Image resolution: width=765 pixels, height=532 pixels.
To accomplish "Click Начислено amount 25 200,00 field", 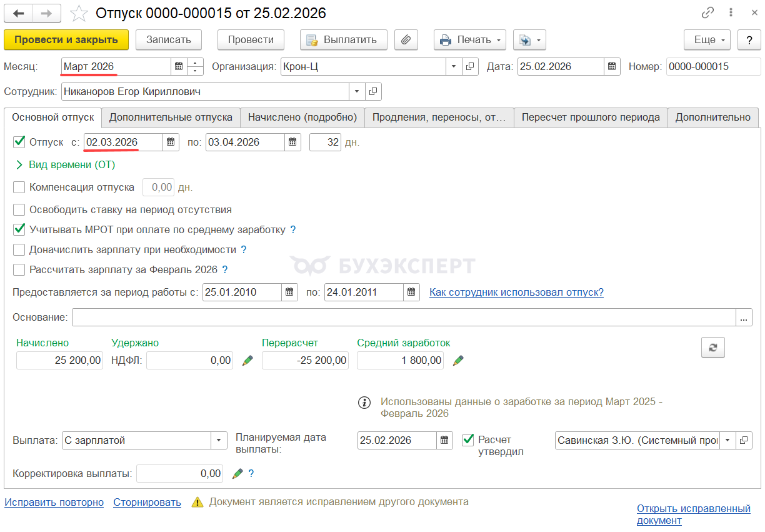I will coord(59,360).
